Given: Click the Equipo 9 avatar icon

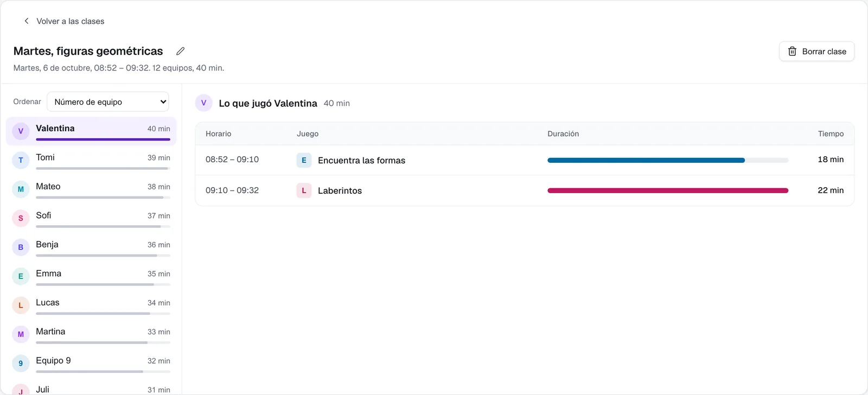Looking at the screenshot, I should pyautogui.click(x=21, y=364).
